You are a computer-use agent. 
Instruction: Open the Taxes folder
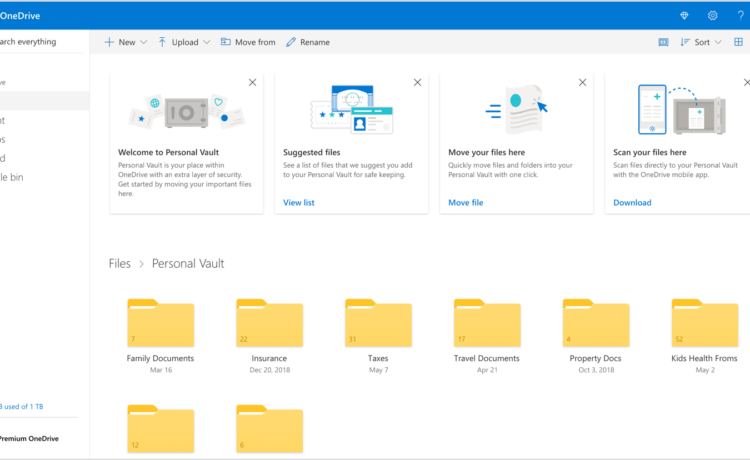[378, 322]
